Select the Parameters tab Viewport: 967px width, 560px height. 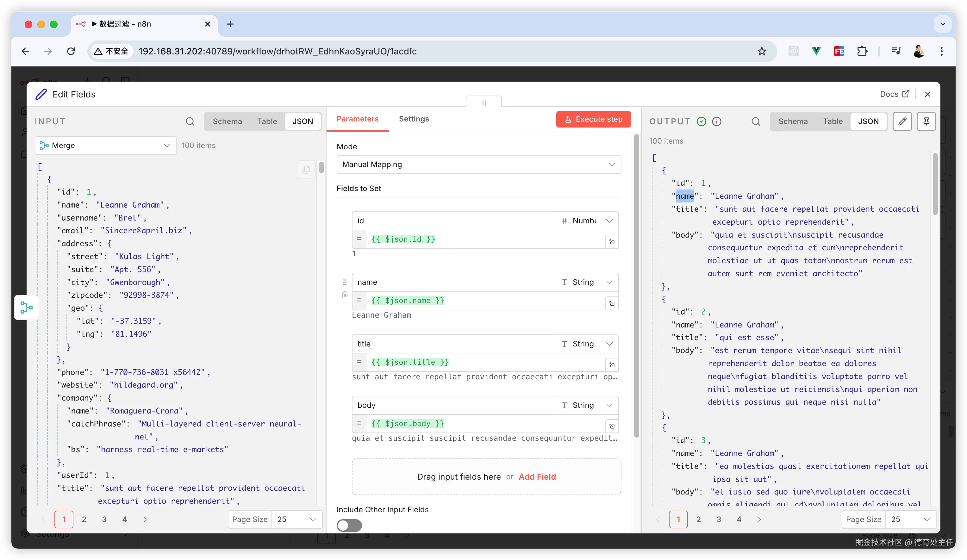(x=357, y=119)
